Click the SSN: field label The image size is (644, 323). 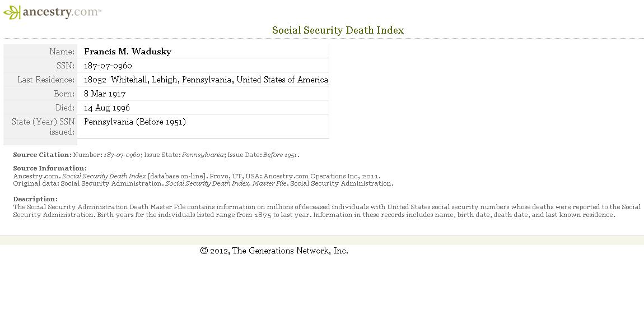pyautogui.click(x=66, y=66)
